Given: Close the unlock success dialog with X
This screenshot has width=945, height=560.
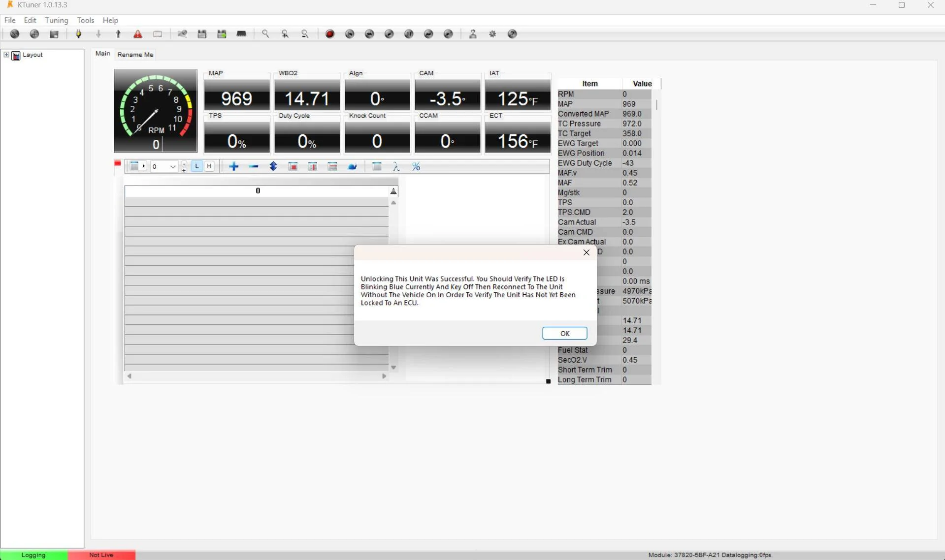Looking at the screenshot, I should click(586, 252).
